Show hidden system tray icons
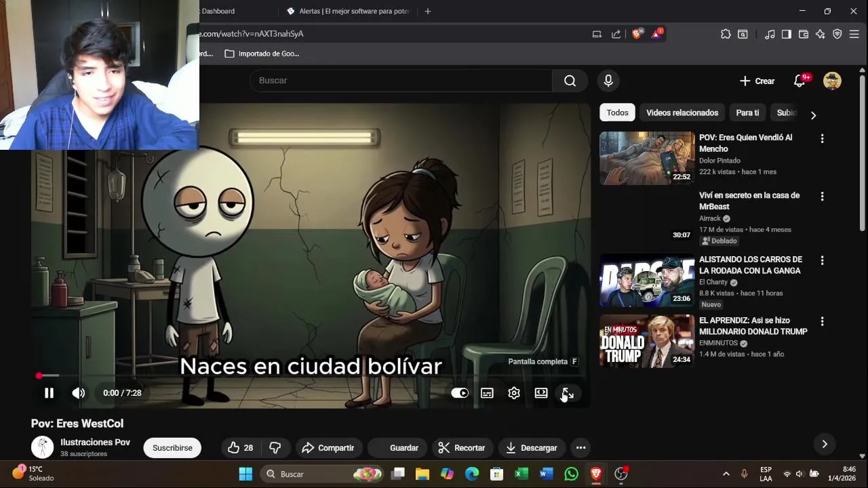 click(x=726, y=474)
